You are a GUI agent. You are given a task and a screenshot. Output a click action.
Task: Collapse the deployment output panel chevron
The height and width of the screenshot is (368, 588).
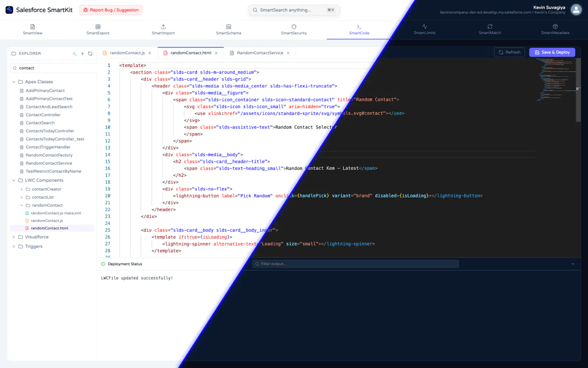click(573, 264)
